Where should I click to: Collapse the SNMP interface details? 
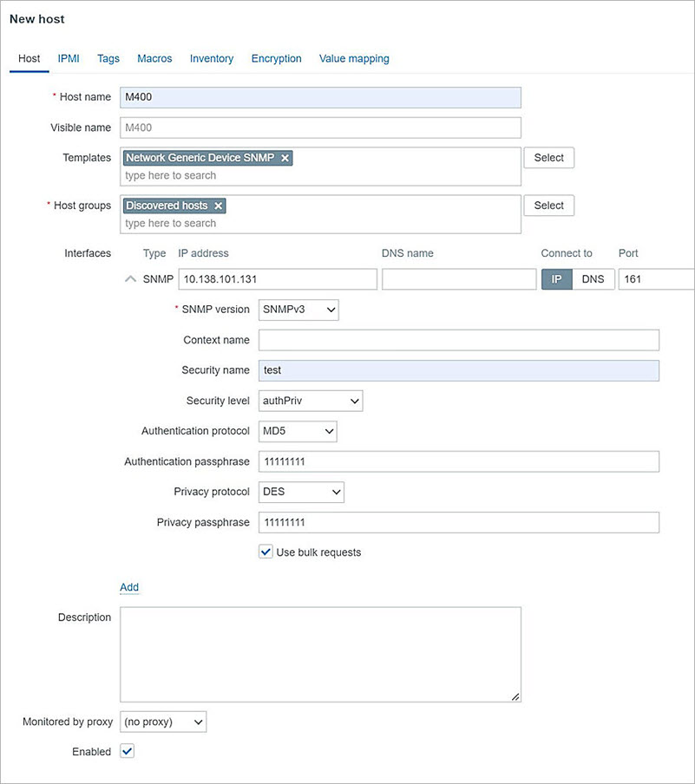tap(128, 278)
